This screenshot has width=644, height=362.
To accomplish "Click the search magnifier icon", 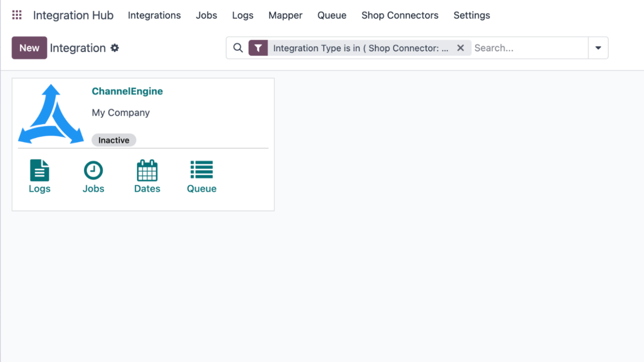I will (238, 48).
